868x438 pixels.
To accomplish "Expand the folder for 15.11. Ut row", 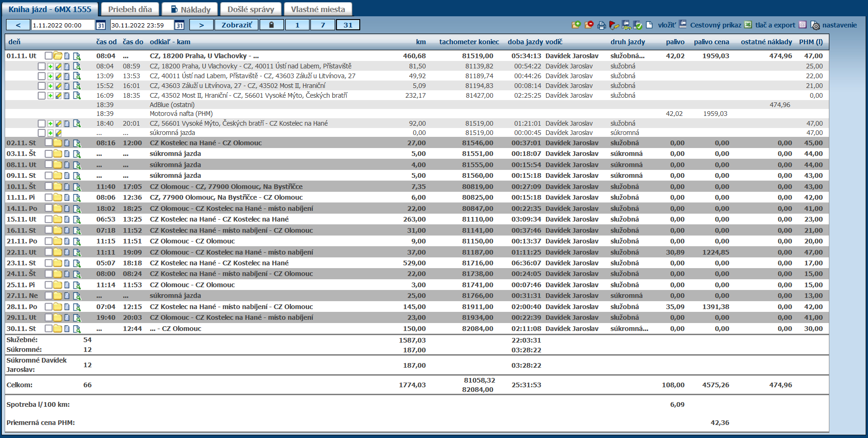I will pos(58,219).
